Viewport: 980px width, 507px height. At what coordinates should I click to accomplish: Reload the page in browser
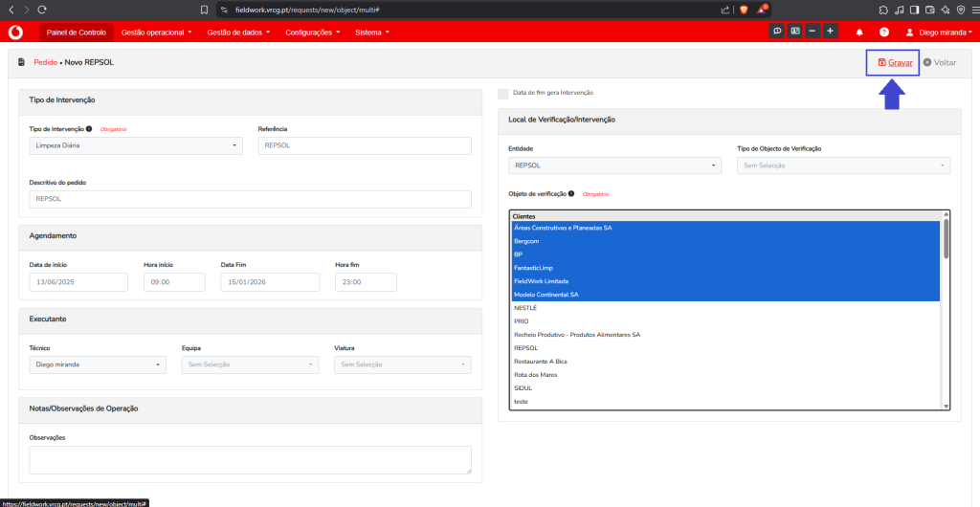(x=42, y=10)
